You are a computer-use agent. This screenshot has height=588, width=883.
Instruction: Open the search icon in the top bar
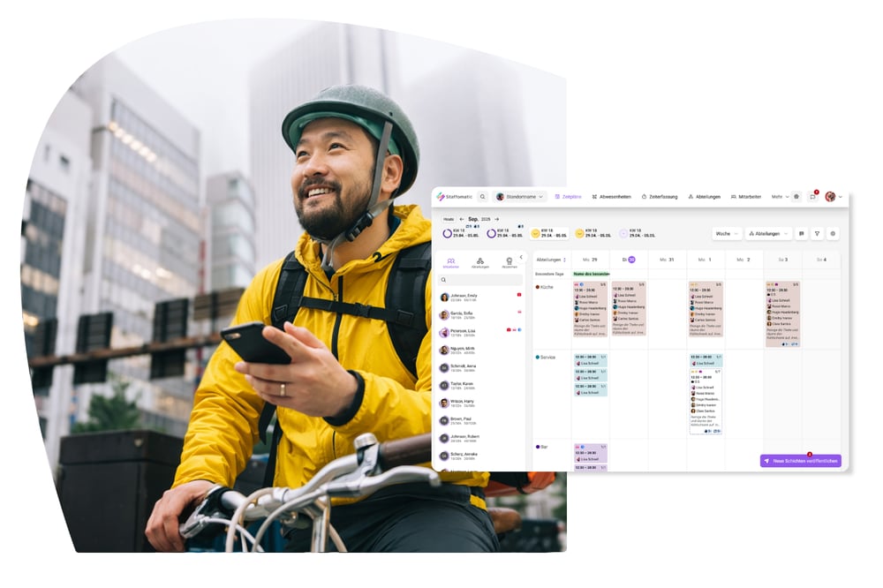(483, 197)
